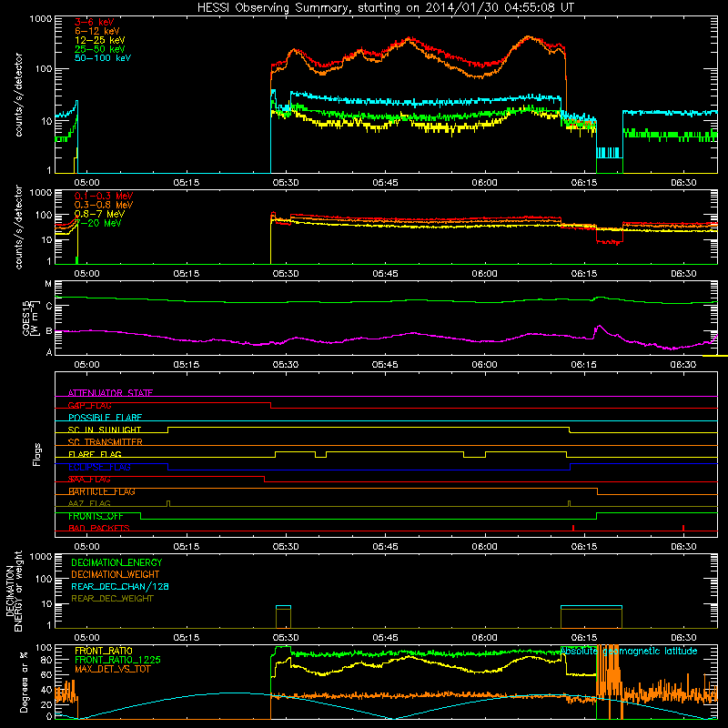Click the top plot's counts/s/detector axis title

click(18, 95)
